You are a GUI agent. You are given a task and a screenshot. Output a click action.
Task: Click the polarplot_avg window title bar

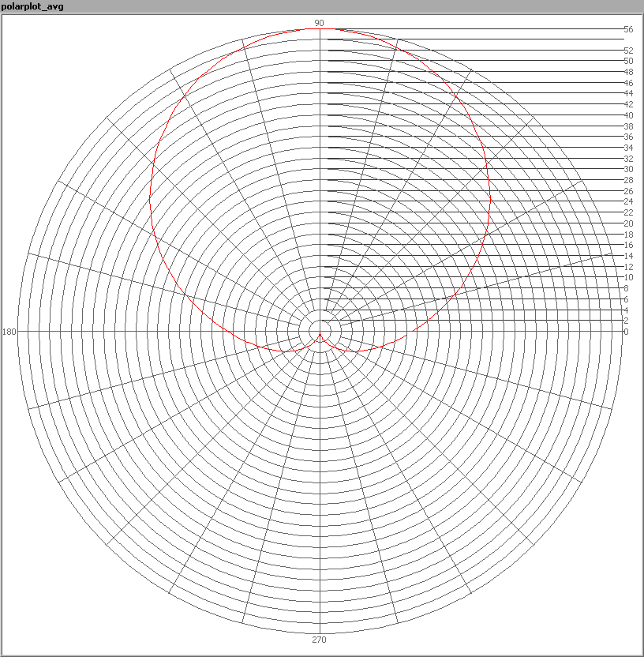click(x=322, y=6)
